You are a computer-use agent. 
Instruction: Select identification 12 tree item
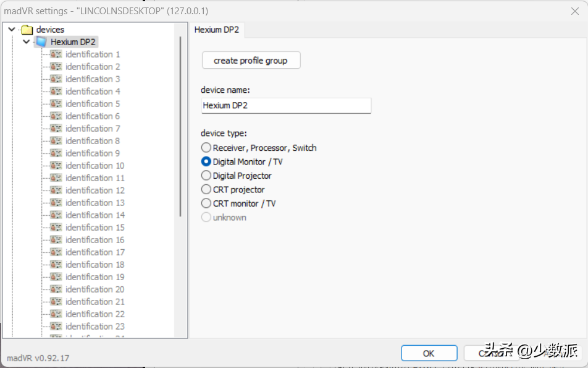coord(94,190)
